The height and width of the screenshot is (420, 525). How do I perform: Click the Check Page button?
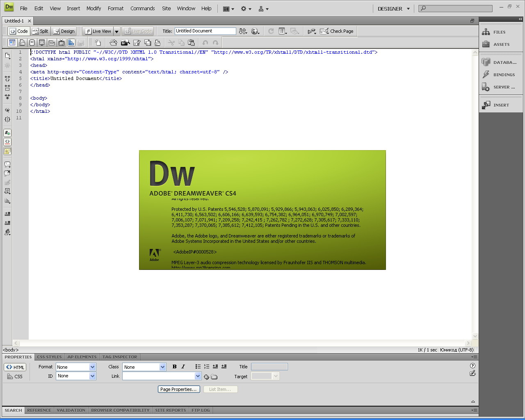(x=337, y=31)
